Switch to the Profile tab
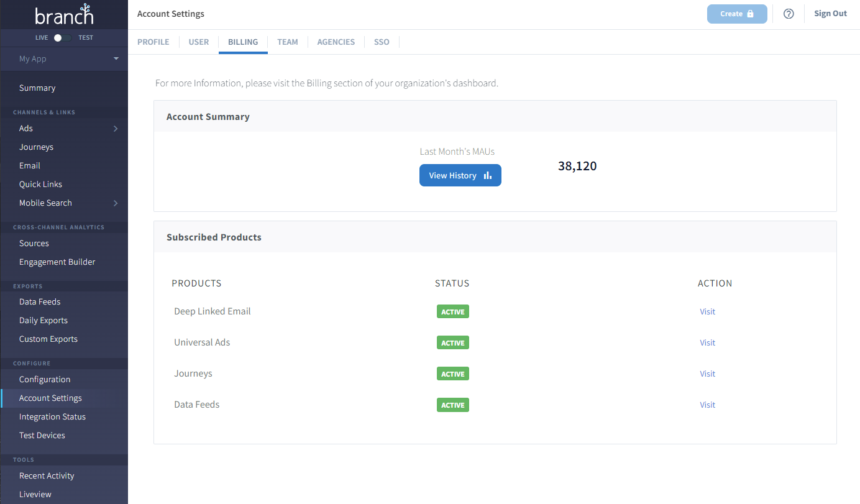The height and width of the screenshot is (504, 860). (x=153, y=42)
